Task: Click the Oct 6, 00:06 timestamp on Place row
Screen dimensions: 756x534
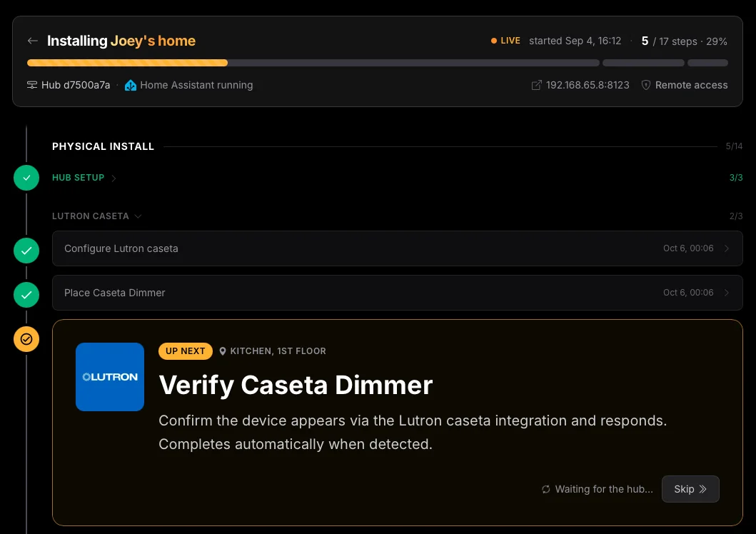Action: [688, 293]
